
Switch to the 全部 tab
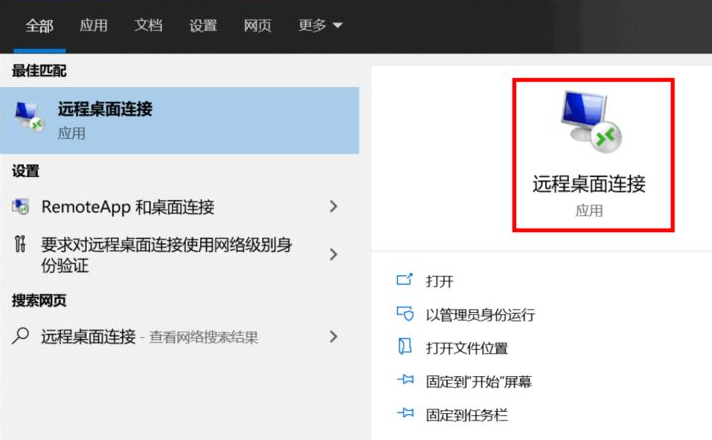pyautogui.click(x=39, y=26)
